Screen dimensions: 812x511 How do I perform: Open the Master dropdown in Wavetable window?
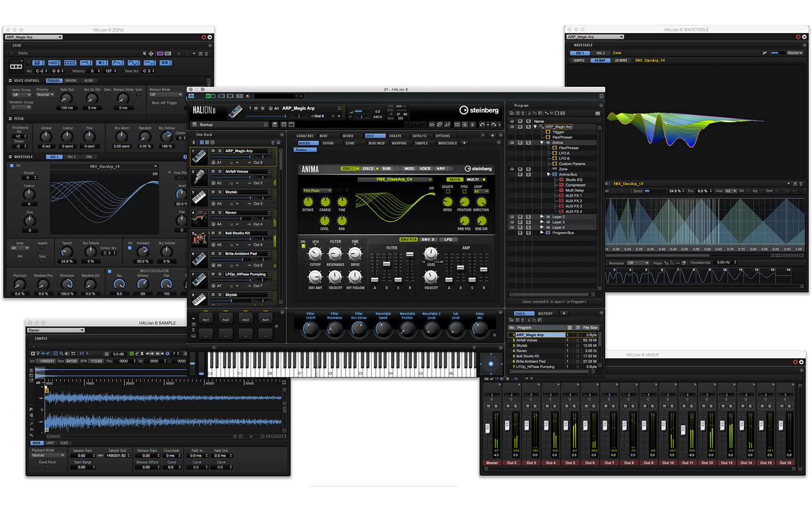pyautogui.click(x=795, y=53)
